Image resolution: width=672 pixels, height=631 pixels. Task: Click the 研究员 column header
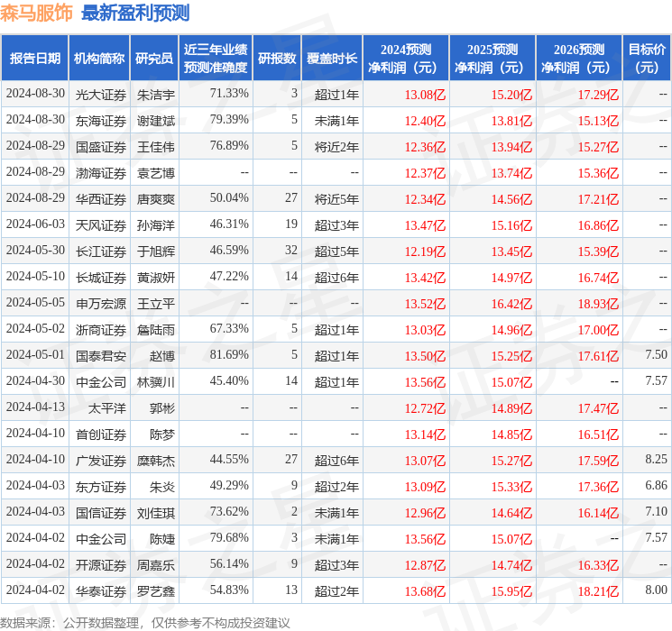point(154,59)
